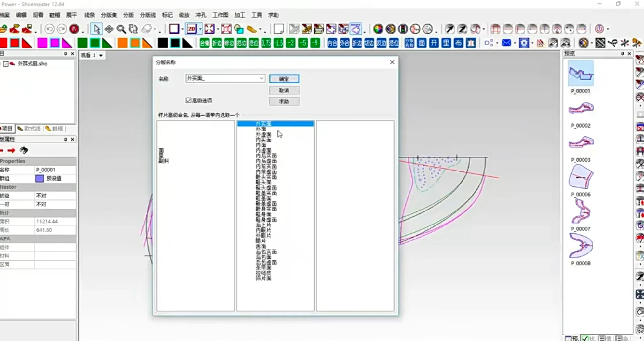Click the redo arrow icon
This screenshot has height=341, width=644.
click(61, 29)
